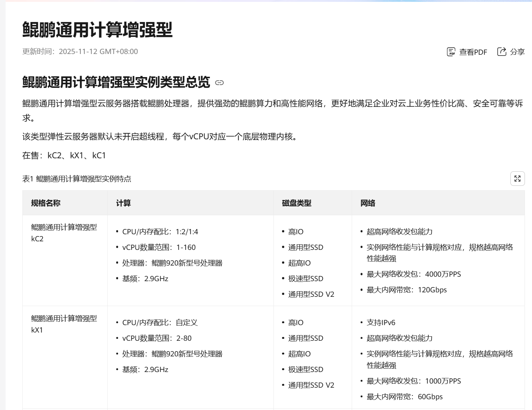Click 高IO in the kX1 disk list
The width and height of the screenshot is (532, 410).
296,322
